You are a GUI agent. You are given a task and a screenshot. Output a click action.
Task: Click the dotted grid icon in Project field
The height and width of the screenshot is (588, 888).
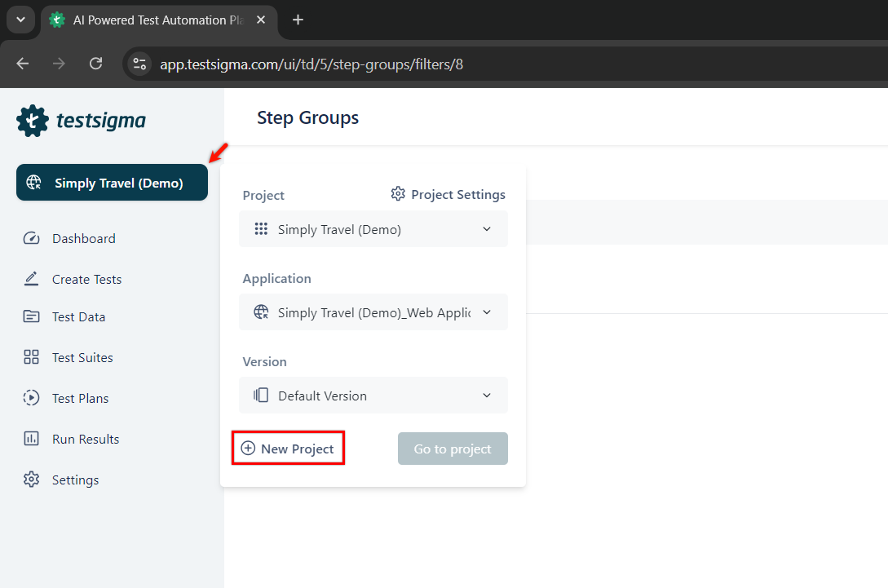click(261, 229)
